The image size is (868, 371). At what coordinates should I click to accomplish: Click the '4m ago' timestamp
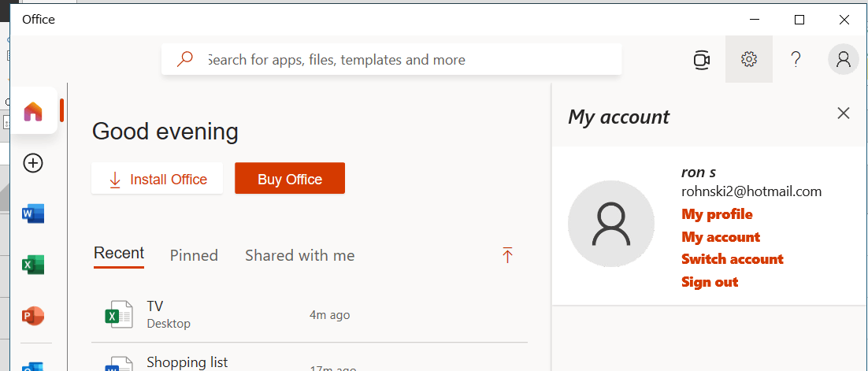pos(329,315)
